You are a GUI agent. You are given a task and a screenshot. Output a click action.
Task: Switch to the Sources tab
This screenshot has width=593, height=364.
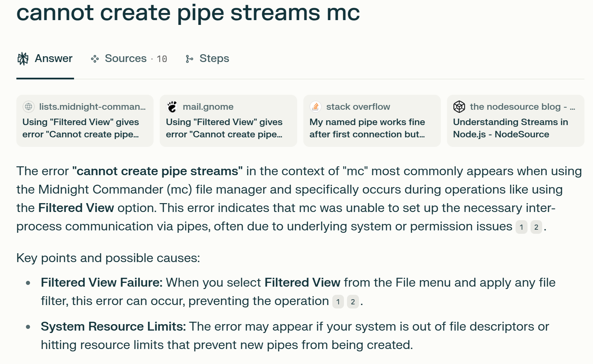pyautogui.click(x=129, y=59)
